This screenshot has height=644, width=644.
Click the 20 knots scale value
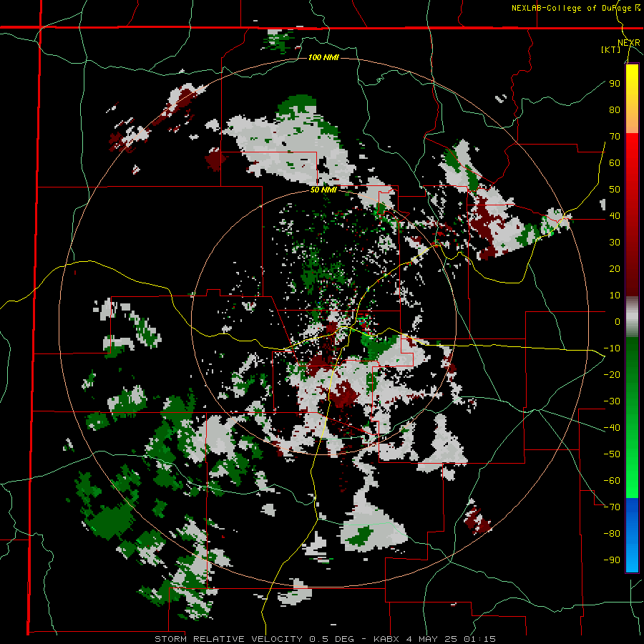click(615, 268)
